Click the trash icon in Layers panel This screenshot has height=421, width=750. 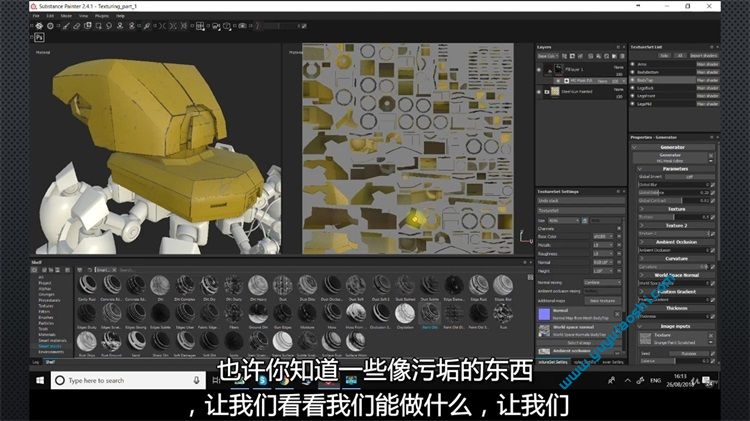point(622,56)
